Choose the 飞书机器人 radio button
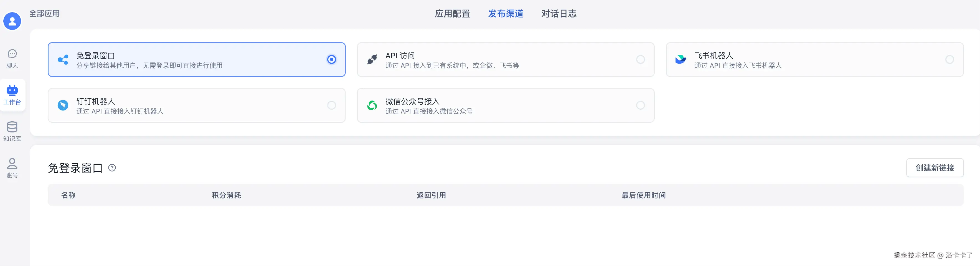This screenshot has height=266, width=980. [949, 59]
